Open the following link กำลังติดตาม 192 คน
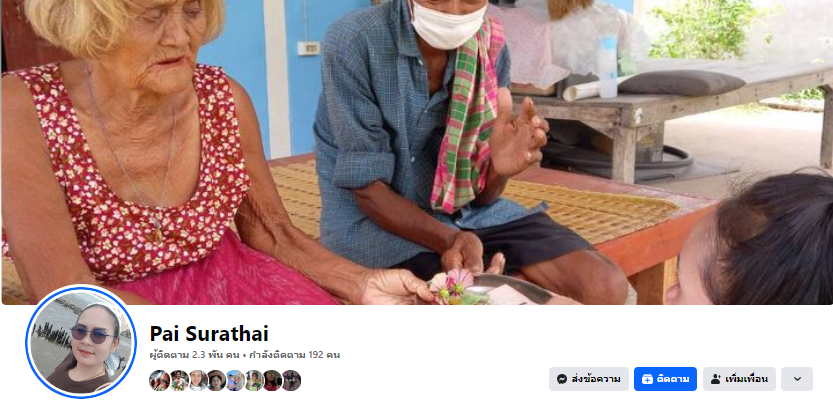Screen dimensions: 833x405 click(x=294, y=355)
